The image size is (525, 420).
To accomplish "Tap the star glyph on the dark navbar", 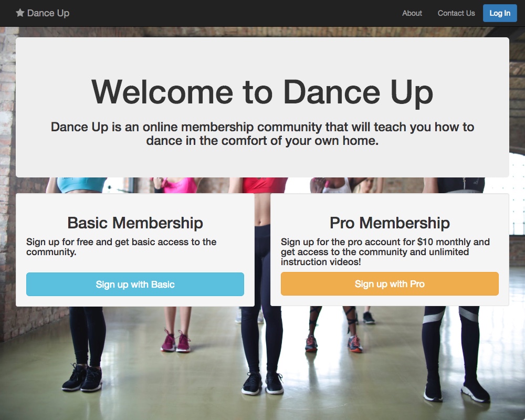I will tap(20, 13).
